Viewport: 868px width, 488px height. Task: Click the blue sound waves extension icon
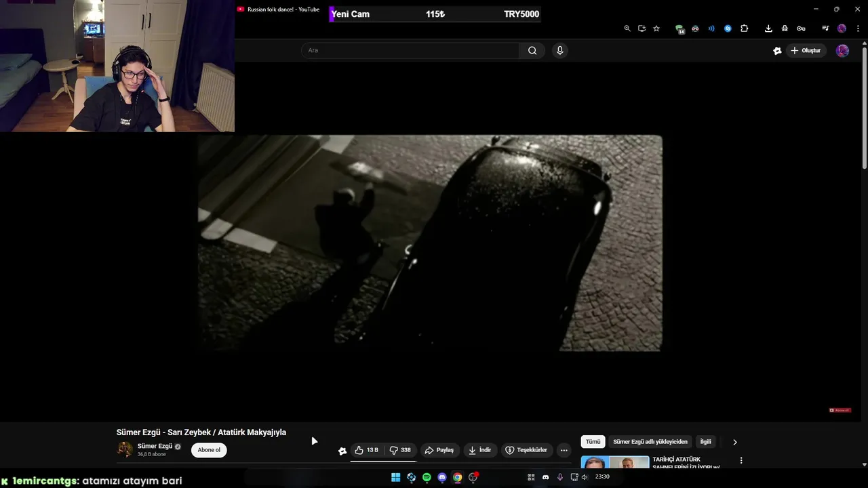tap(711, 28)
